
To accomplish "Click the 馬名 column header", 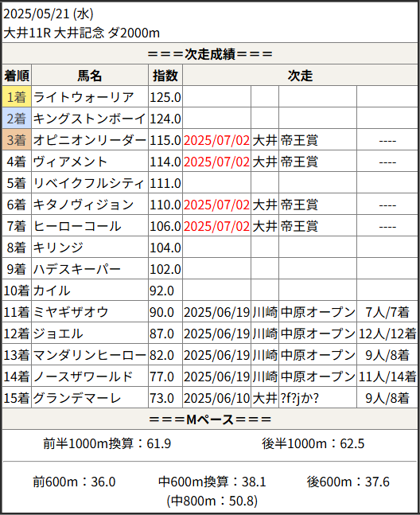I will [x=90, y=76].
